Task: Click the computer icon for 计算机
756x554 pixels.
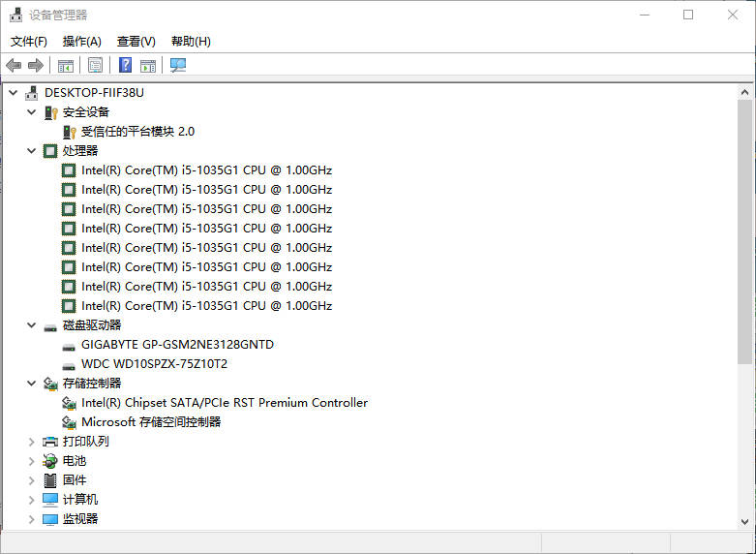Action: point(50,500)
